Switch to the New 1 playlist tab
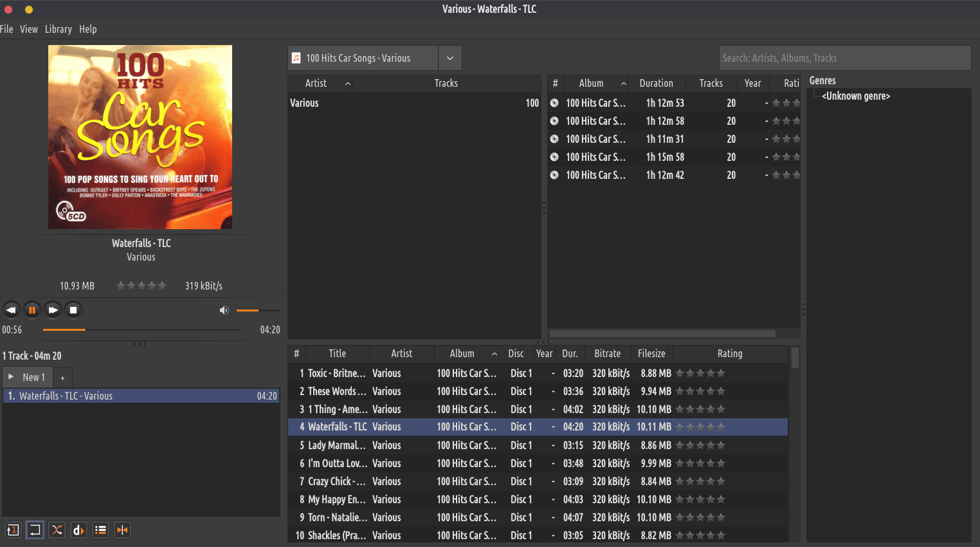 point(28,377)
